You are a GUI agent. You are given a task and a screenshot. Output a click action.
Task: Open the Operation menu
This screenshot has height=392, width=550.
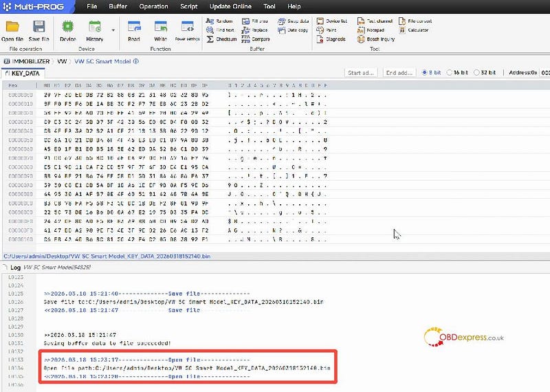coord(153,6)
